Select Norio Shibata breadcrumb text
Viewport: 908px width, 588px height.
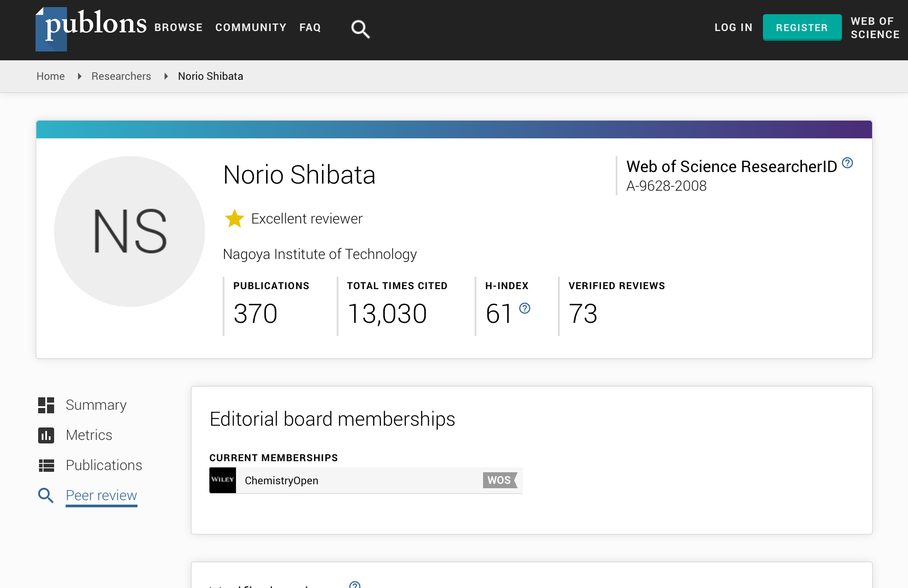click(210, 76)
